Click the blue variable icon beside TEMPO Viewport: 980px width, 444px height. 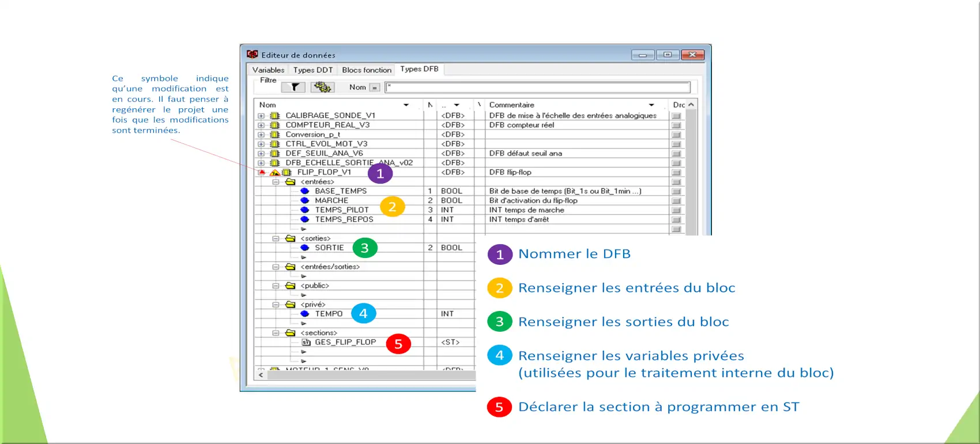[305, 314]
